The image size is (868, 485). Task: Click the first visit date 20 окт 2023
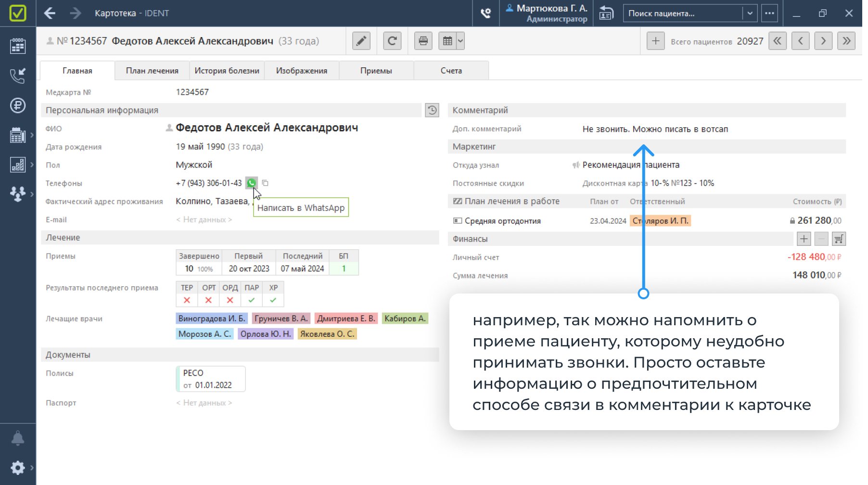[x=249, y=268]
